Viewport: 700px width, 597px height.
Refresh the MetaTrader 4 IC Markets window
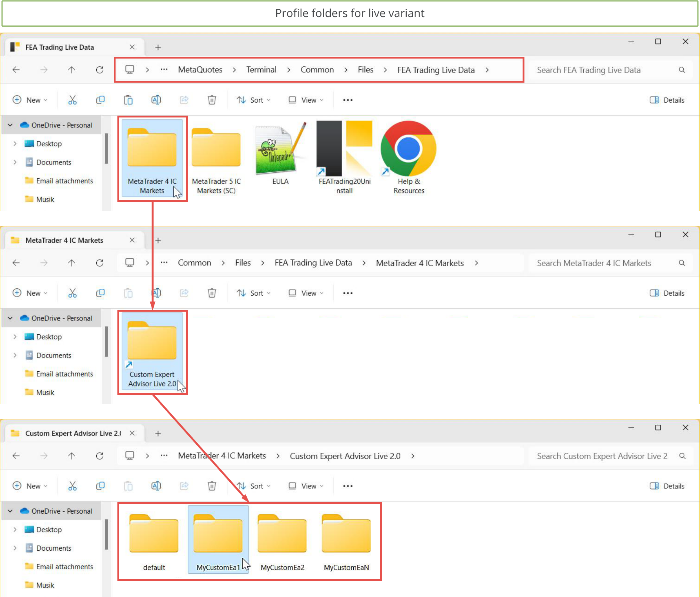[x=100, y=263]
